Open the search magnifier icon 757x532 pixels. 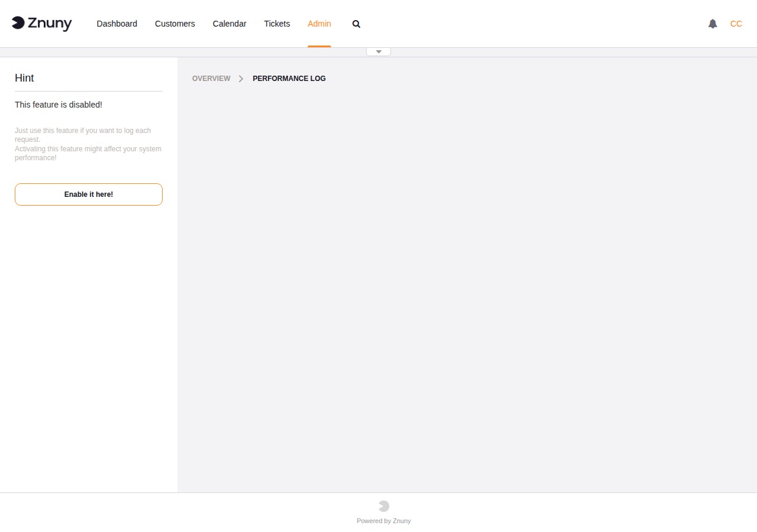coord(356,24)
